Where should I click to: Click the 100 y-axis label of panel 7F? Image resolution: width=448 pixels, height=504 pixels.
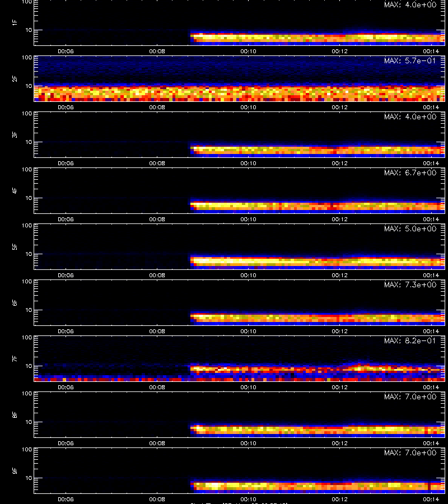27,338
